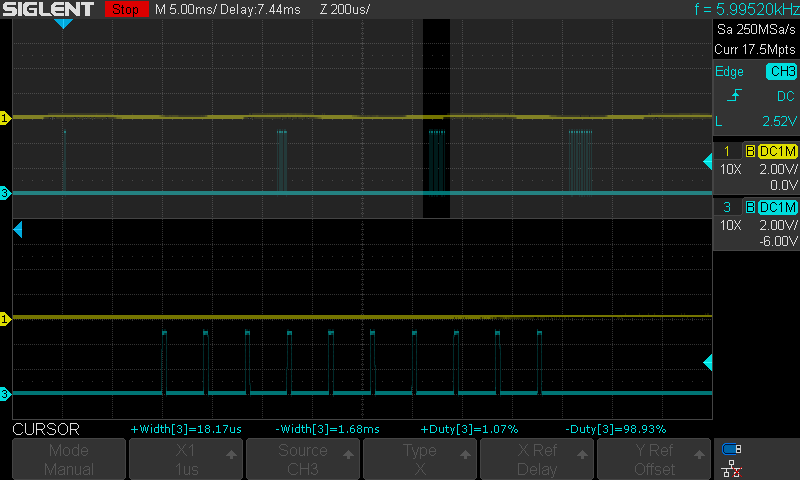
Task: Click channel 3 10X probe setting
Action: pos(730,225)
